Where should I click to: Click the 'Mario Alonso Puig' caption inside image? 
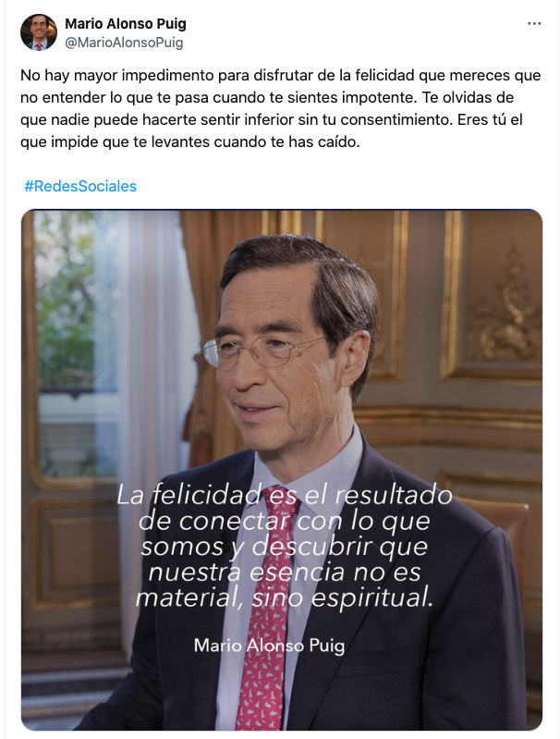(x=270, y=646)
